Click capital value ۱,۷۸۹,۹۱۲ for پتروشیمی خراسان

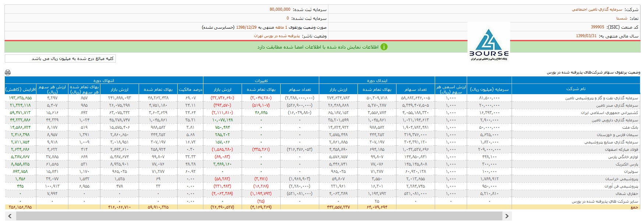tap(490, 179)
